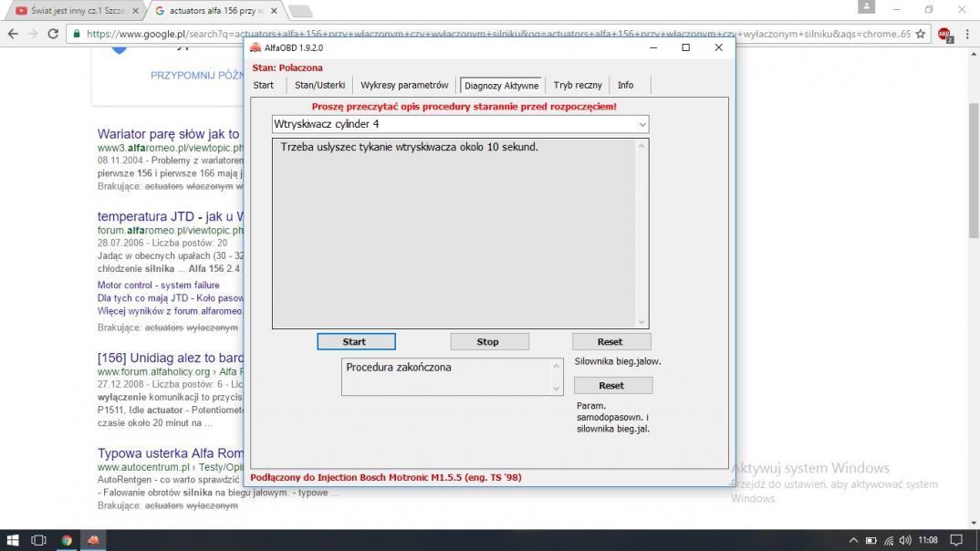Open '[156] Unidiag alez to bard' result

[170, 358]
